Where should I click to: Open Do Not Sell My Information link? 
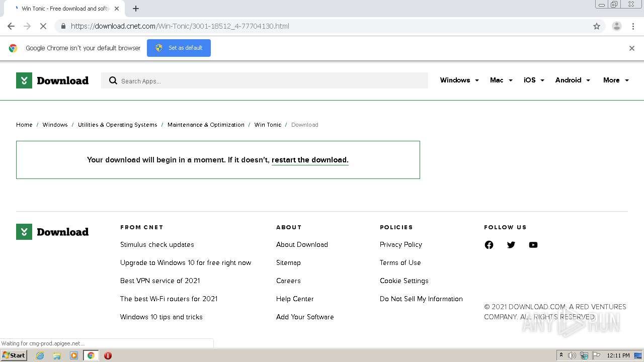pos(421,299)
